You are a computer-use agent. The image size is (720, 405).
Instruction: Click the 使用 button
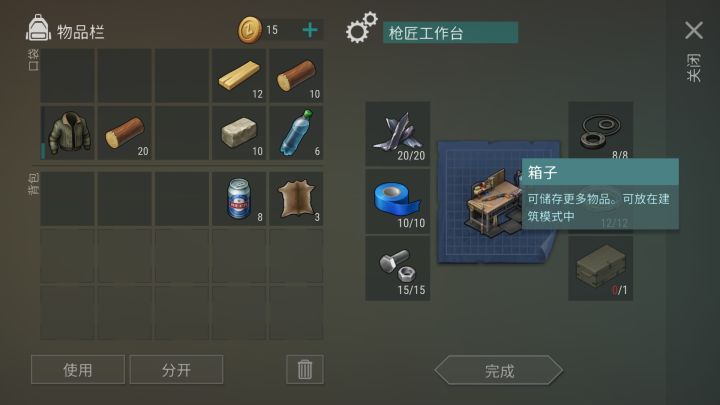click(x=78, y=369)
